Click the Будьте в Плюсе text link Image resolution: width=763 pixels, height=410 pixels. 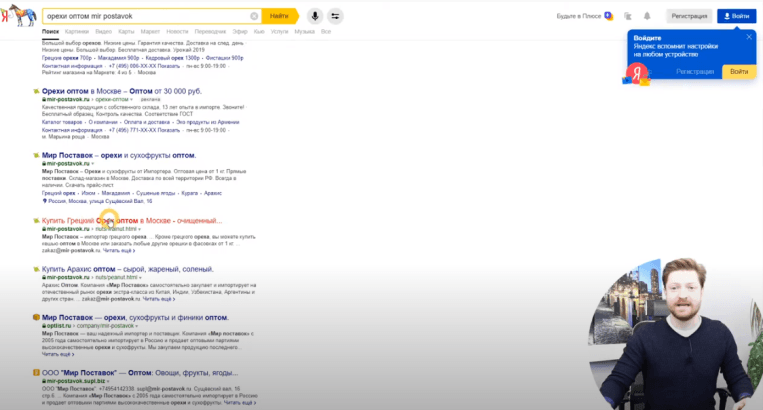point(579,16)
